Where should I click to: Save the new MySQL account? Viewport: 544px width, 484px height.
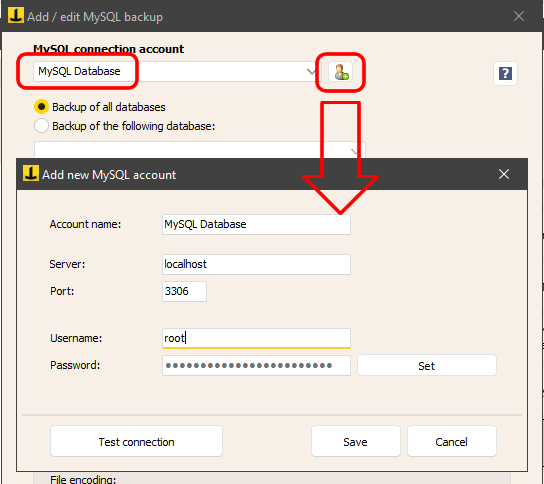[356, 441]
